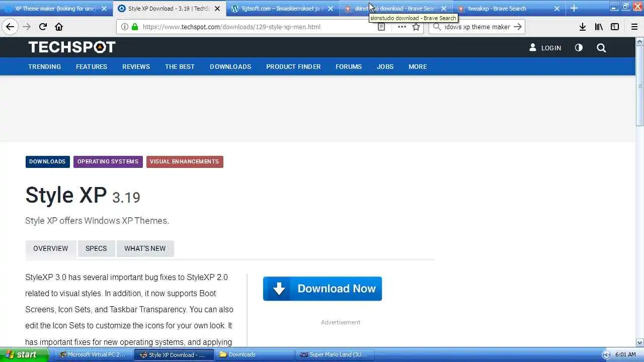
Task: Select the SPECS tab
Action: click(96, 248)
